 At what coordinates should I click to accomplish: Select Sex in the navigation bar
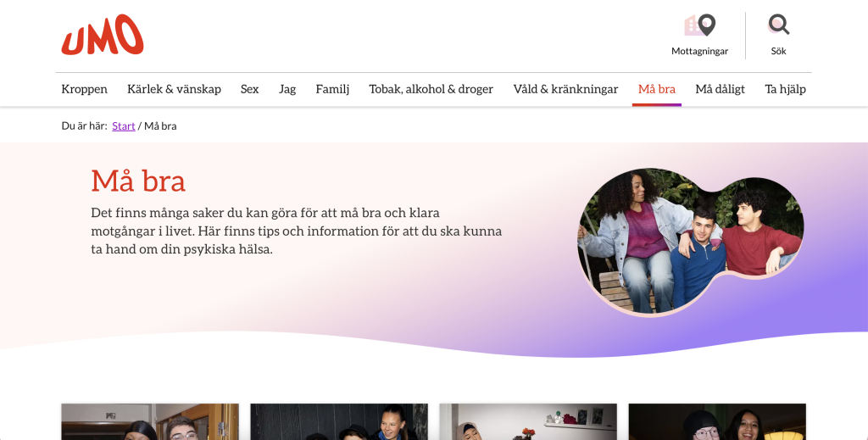(x=249, y=89)
